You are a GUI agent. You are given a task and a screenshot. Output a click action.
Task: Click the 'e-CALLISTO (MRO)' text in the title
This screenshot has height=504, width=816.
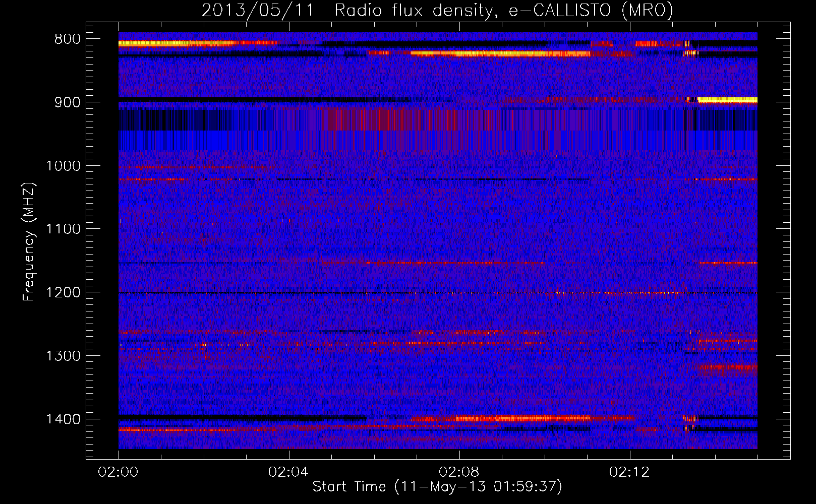(591, 10)
